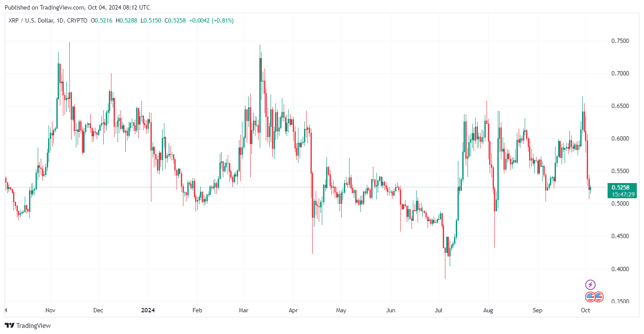
Task: Click the open value O0.5216
Action: 102,20
